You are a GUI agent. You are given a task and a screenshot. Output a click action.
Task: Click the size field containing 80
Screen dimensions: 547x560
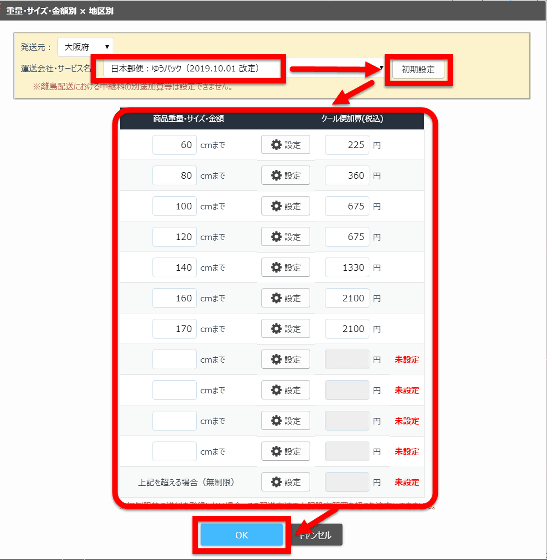click(174, 175)
